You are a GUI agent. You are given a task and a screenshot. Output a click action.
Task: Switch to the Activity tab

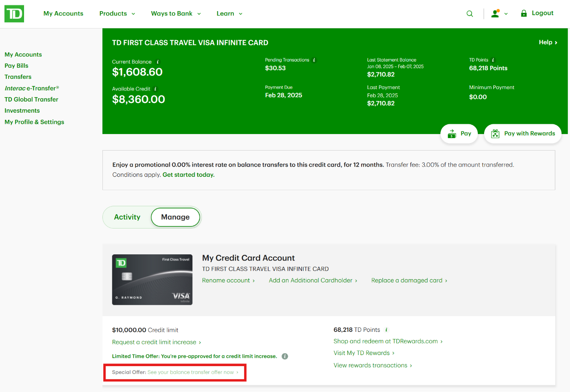coord(127,217)
